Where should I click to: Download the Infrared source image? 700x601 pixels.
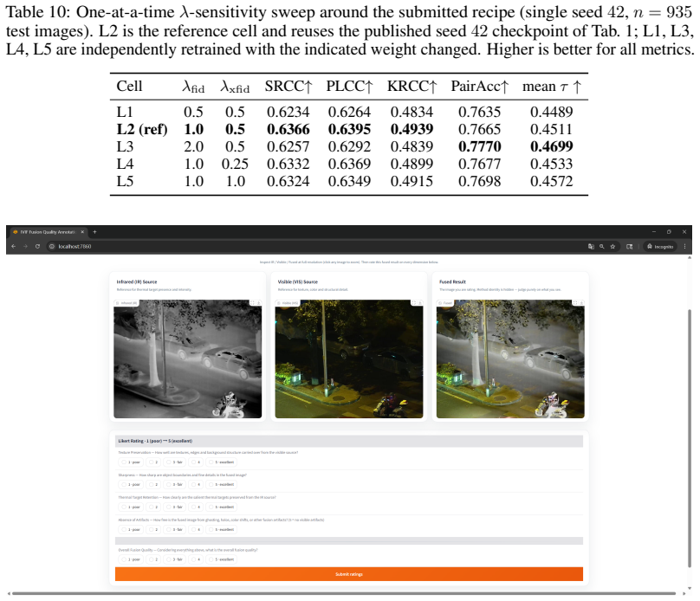pyautogui.click(x=258, y=303)
